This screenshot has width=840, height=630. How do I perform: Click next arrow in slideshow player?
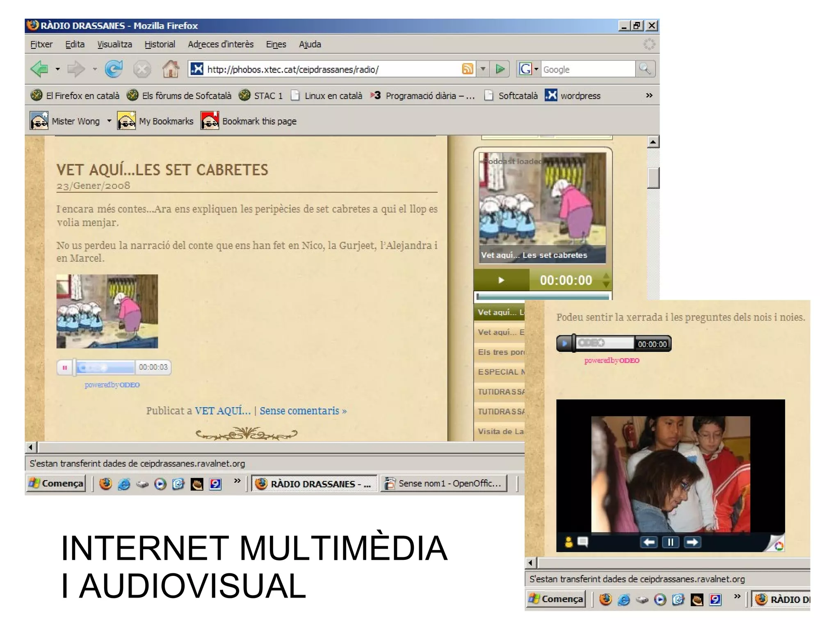coord(692,542)
